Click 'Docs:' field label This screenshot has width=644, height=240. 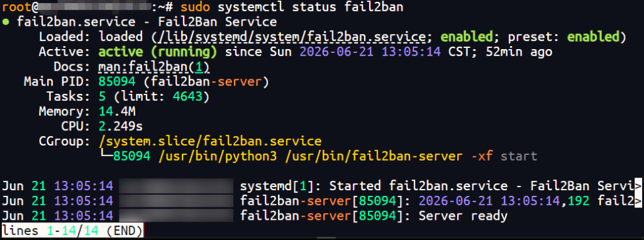(72, 67)
